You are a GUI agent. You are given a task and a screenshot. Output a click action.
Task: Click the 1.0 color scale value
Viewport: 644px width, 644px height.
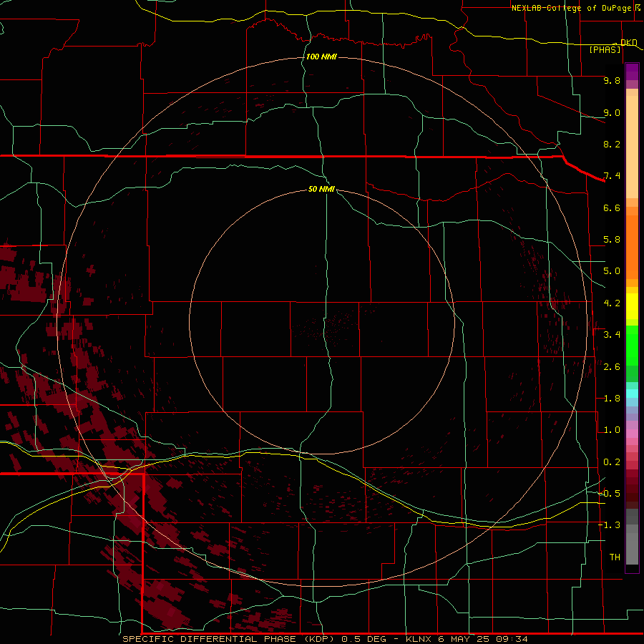612,430
